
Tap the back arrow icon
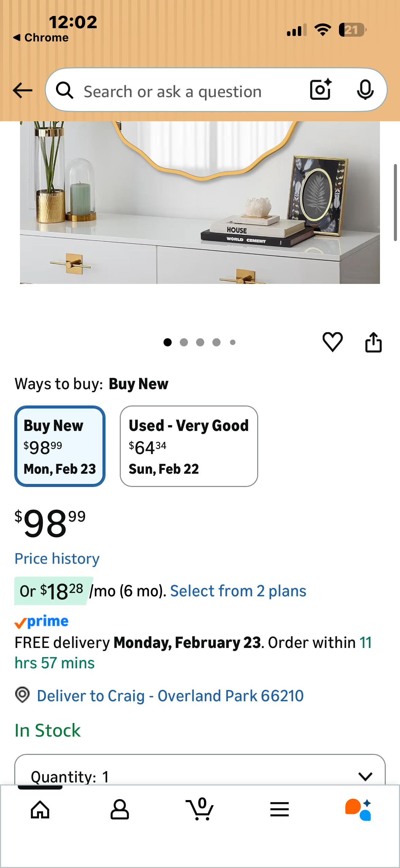coord(22,90)
